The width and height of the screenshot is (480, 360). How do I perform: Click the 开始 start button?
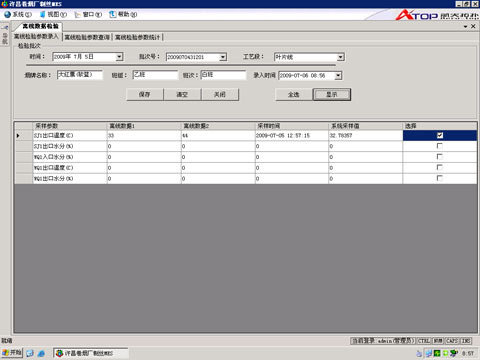tap(12, 353)
